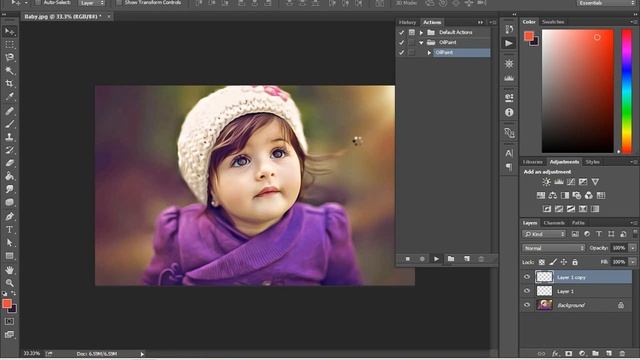Viewport: 640px width, 360px height.
Task: Select the Eraser tool
Action: coord(9,163)
